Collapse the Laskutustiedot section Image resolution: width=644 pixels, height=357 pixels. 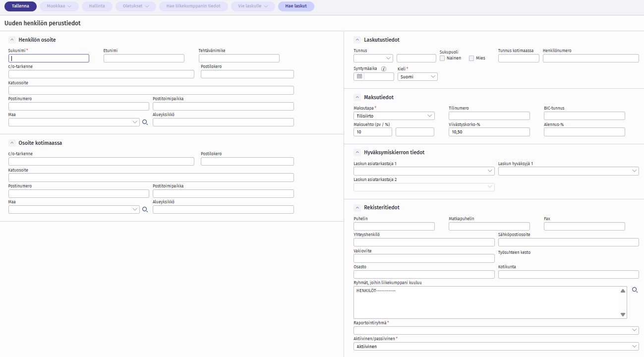[357, 40]
